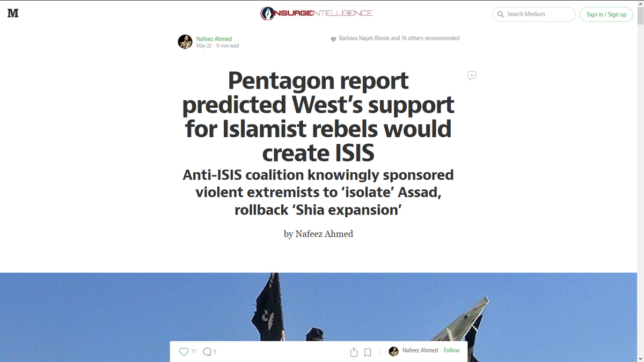Follow Nafeez Ahmed

[451, 350]
